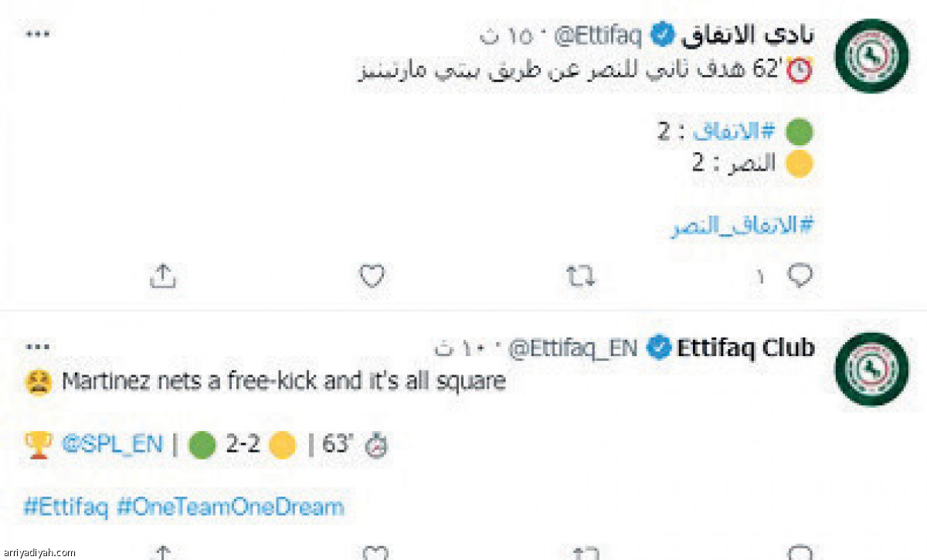Screen dimensions: 927x560
Task: Select the verified badge beside Ettifaq Club
Action: click(x=657, y=348)
